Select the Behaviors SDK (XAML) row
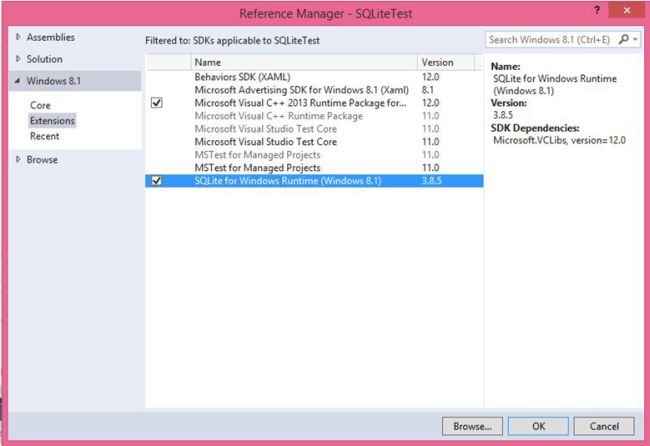Viewport: 650px width, 446px height. (314, 77)
